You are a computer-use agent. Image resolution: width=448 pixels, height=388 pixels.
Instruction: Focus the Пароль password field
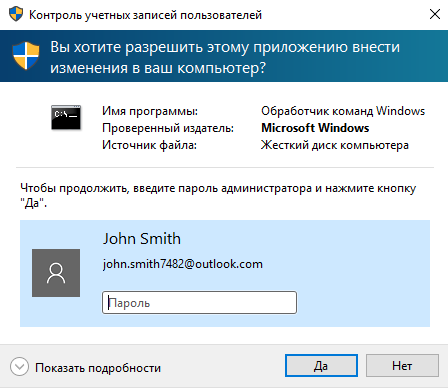199,303
